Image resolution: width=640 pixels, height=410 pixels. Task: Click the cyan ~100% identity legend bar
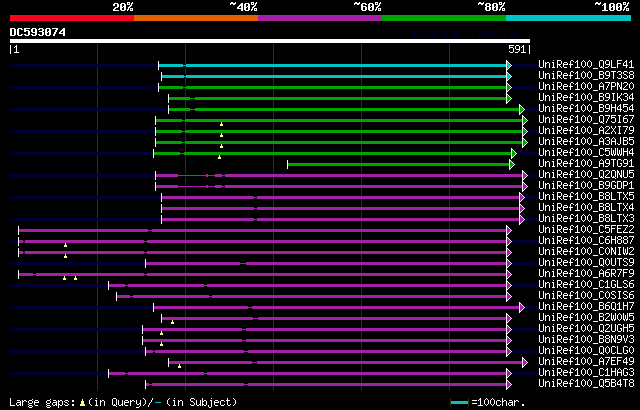pos(568,18)
